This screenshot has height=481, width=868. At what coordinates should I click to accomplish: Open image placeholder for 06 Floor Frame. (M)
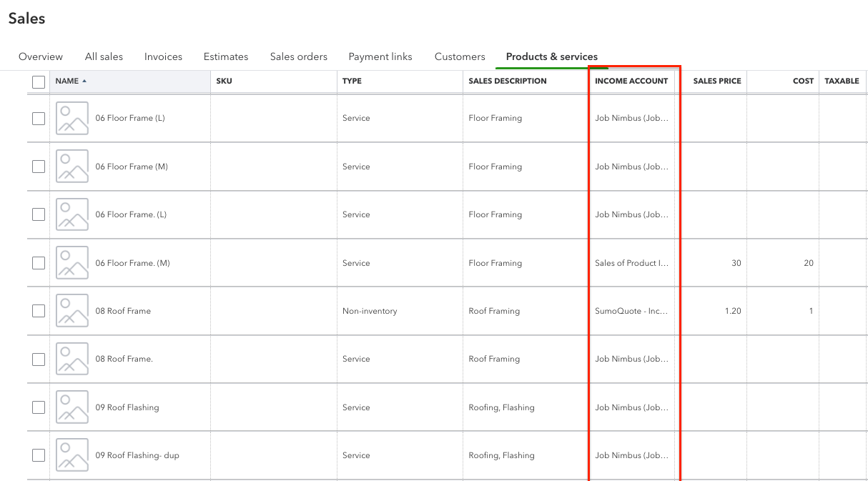tap(72, 263)
